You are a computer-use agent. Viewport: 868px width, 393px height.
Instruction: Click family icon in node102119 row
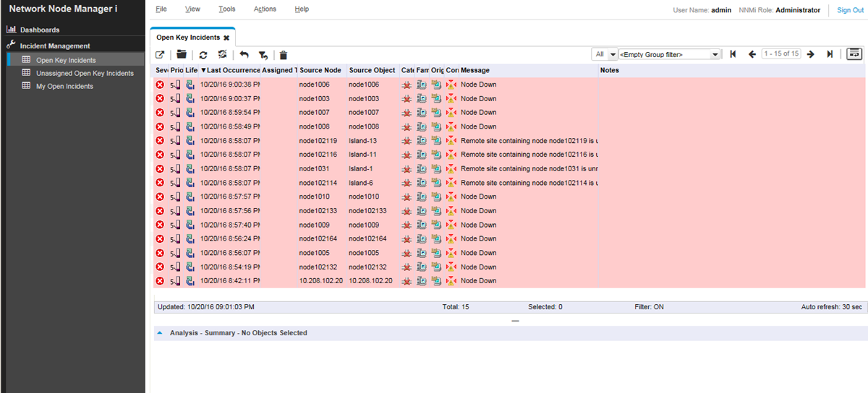pyautogui.click(x=421, y=140)
